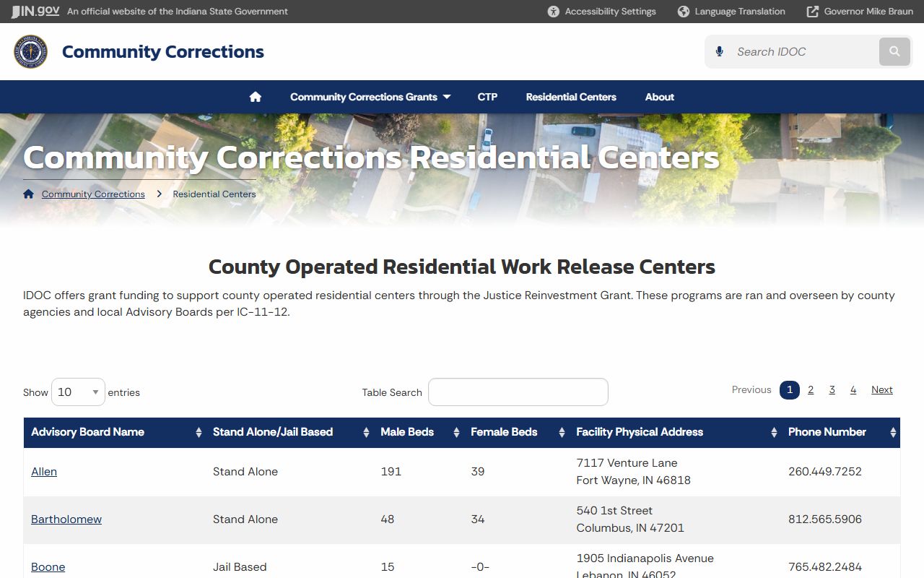Click address 1905 Indianapolis Avenue

coord(645,558)
